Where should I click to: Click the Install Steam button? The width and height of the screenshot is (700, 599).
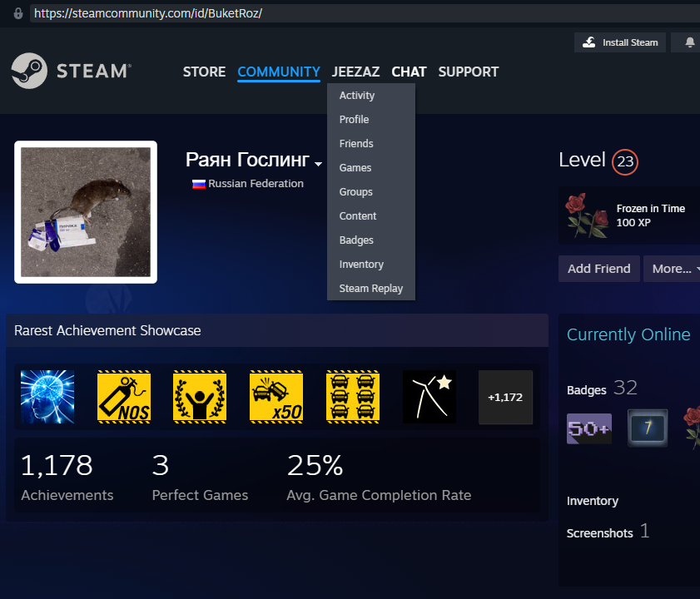tap(619, 42)
